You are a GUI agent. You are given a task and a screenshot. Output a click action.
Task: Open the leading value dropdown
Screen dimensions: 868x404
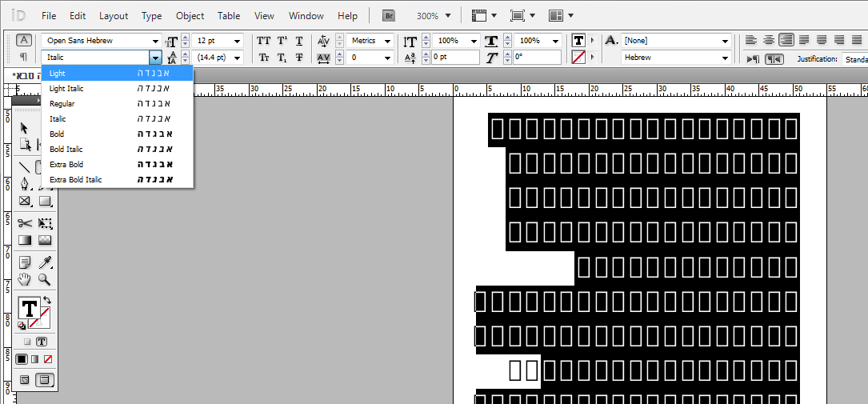point(238,58)
